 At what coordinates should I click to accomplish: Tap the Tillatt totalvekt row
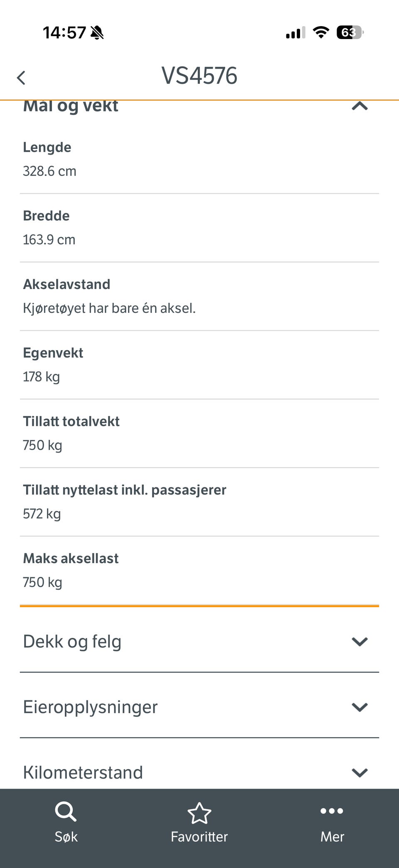[x=199, y=433]
